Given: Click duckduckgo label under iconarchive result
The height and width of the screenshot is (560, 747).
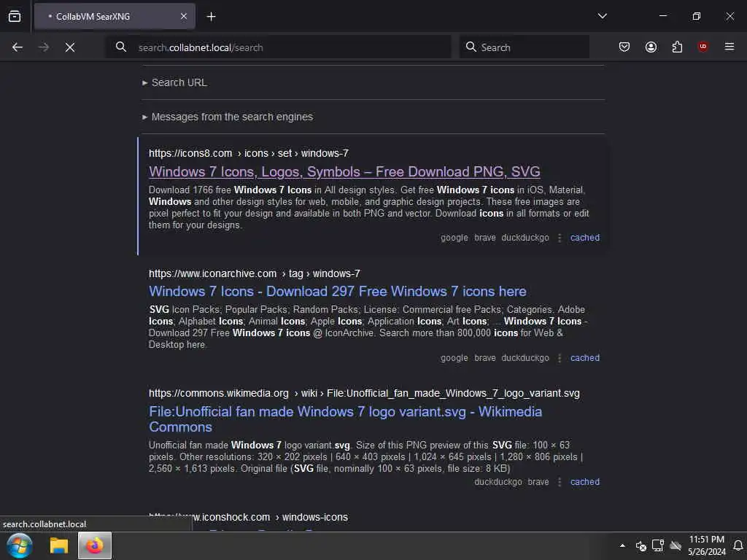Looking at the screenshot, I should click(x=525, y=358).
